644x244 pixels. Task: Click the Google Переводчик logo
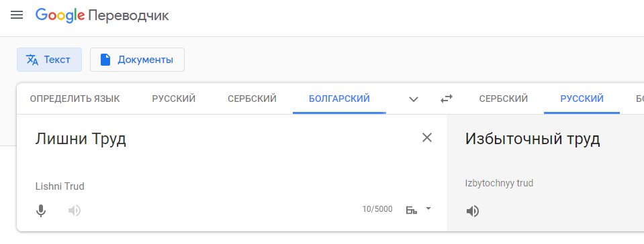(102, 15)
